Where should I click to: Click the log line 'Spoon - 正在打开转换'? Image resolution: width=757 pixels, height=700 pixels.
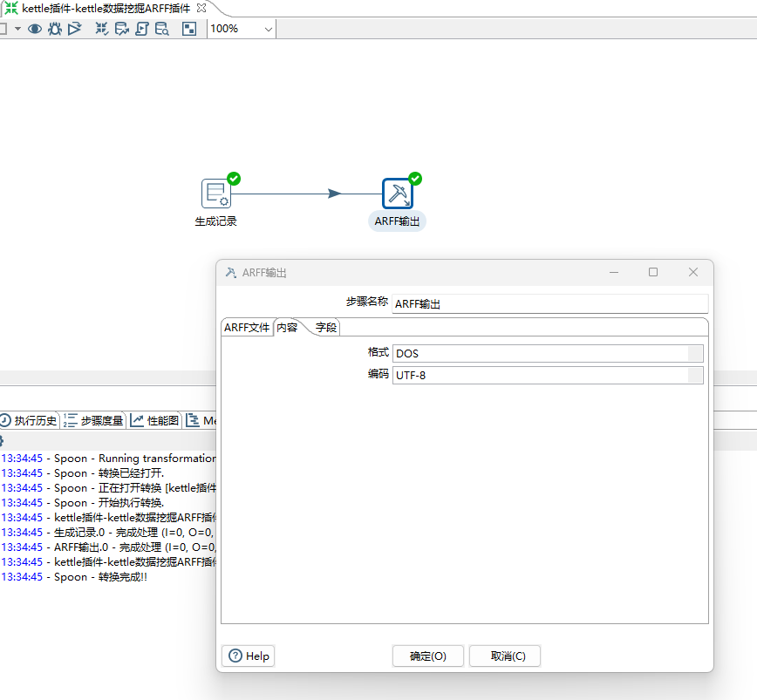134,488
